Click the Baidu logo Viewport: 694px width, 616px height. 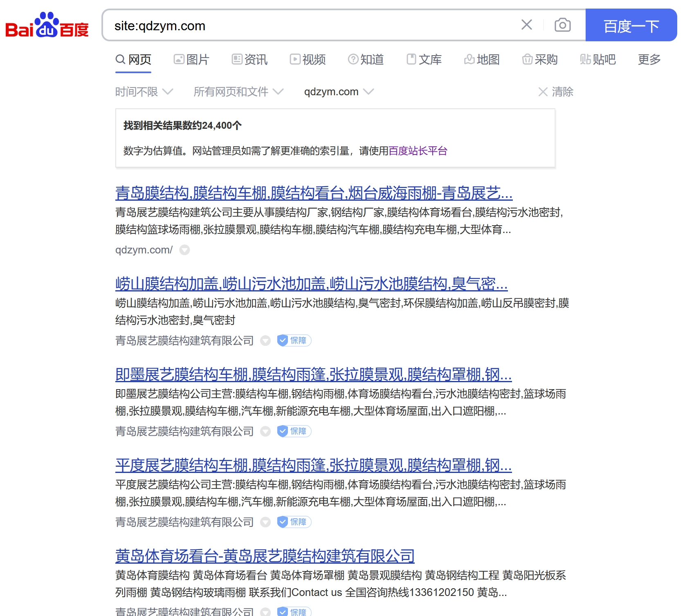click(x=46, y=25)
